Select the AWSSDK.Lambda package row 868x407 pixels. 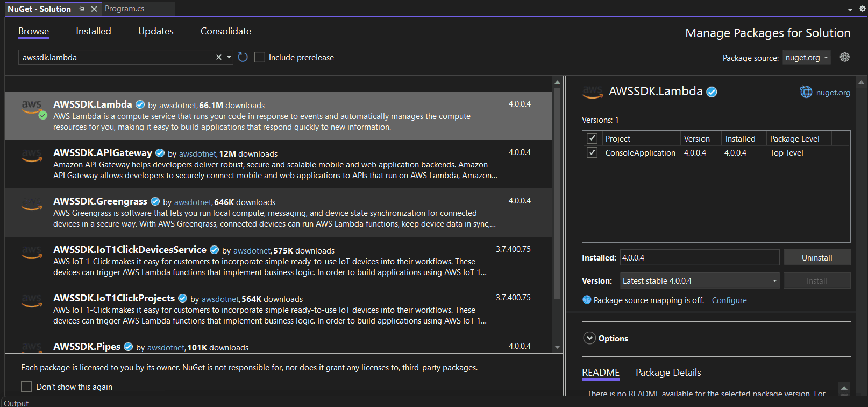(278, 116)
